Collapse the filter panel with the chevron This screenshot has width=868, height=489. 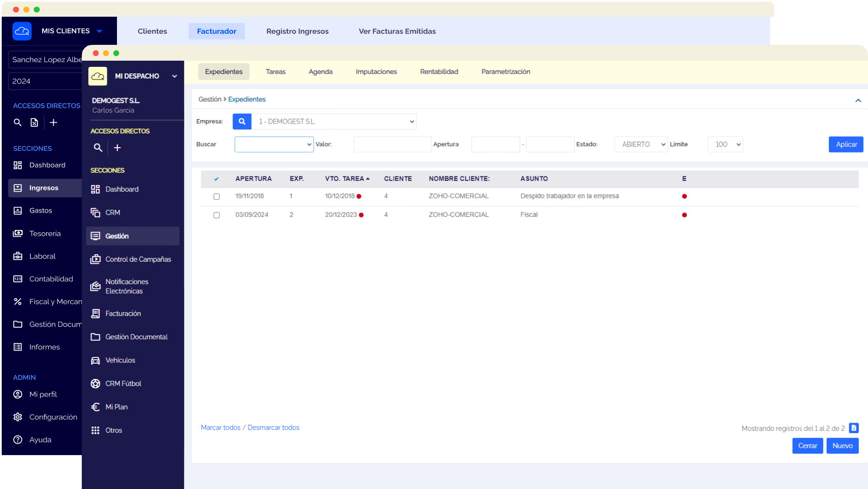(x=858, y=100)
